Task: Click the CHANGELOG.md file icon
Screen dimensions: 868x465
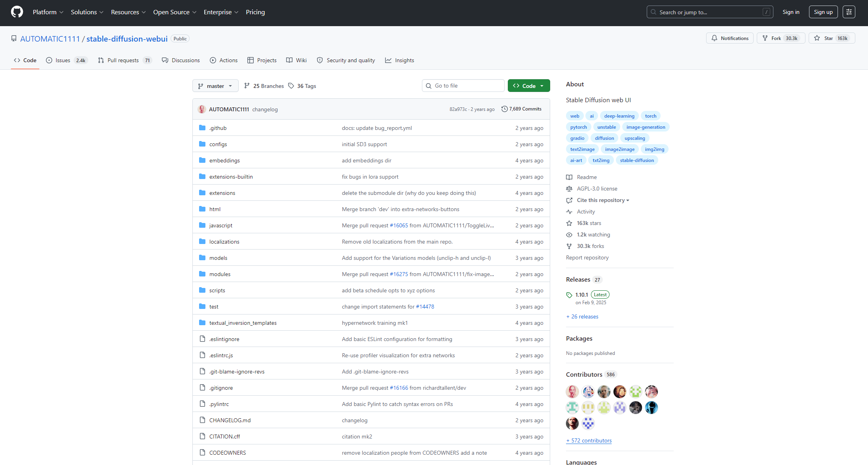Action: click(202, 420)
